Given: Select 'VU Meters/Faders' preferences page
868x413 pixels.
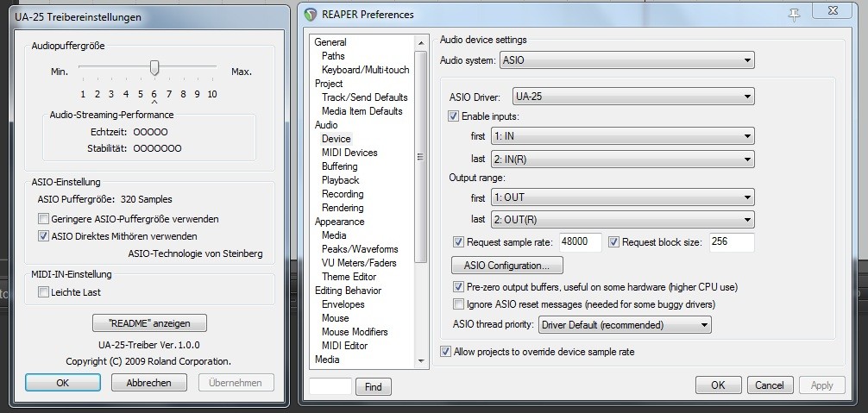Looking at the screenshot, I should point(359,263).
